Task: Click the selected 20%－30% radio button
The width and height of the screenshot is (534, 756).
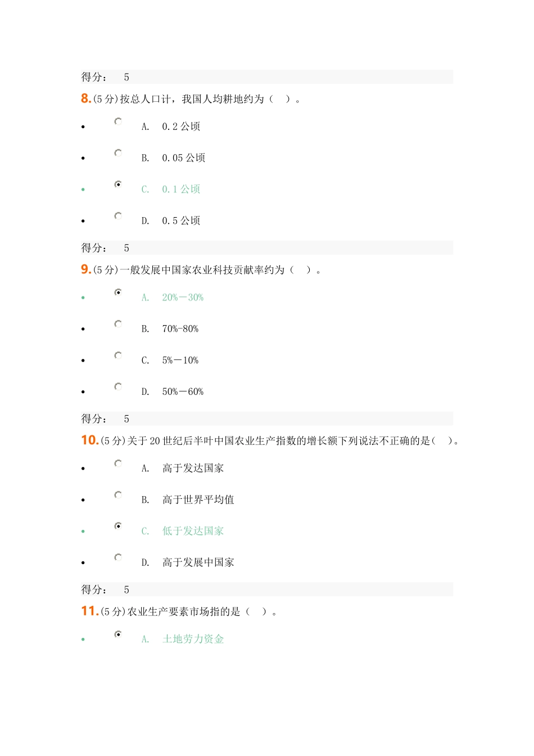Action: (x=118, y=292)
